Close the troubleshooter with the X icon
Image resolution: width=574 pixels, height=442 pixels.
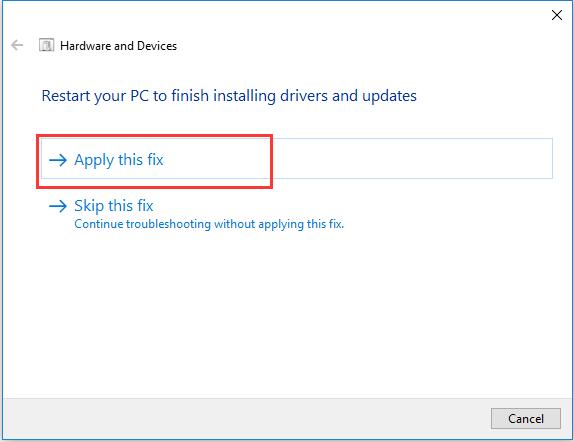557,15
